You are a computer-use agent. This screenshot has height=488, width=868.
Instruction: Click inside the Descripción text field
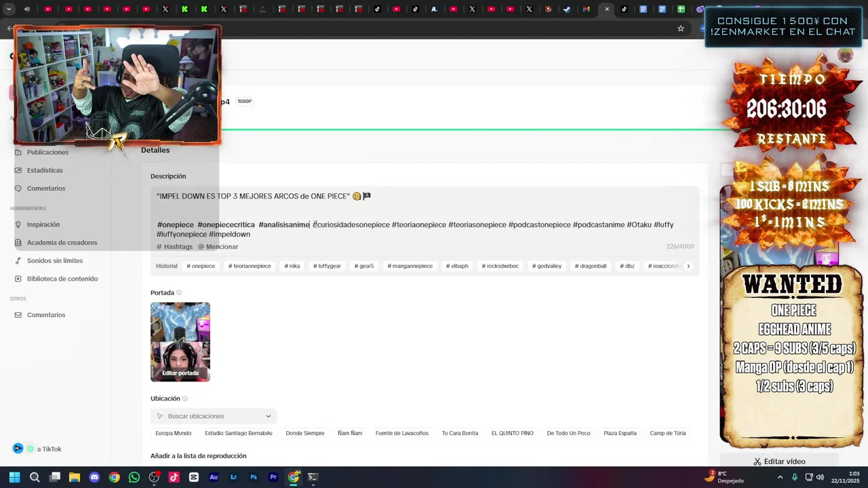pyautogui.click(x=425, y=215)
